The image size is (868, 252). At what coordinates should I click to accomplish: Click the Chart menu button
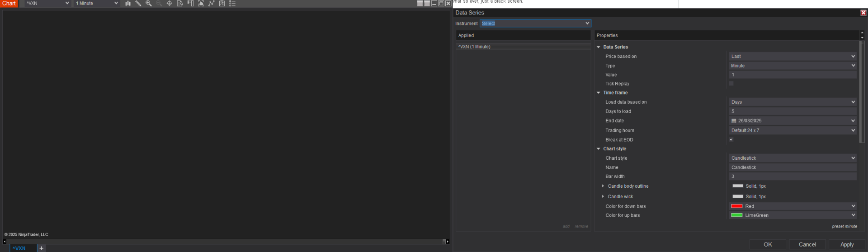[x=9, y=3]
